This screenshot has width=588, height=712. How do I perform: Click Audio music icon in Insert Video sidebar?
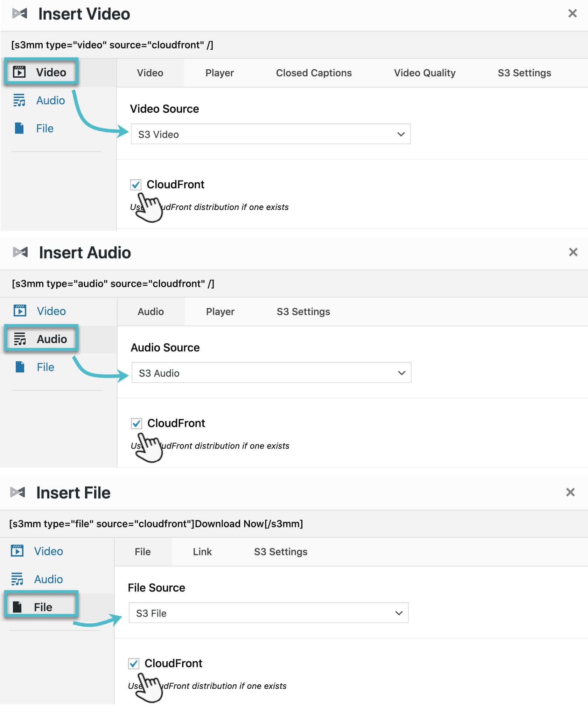[19, 100]
